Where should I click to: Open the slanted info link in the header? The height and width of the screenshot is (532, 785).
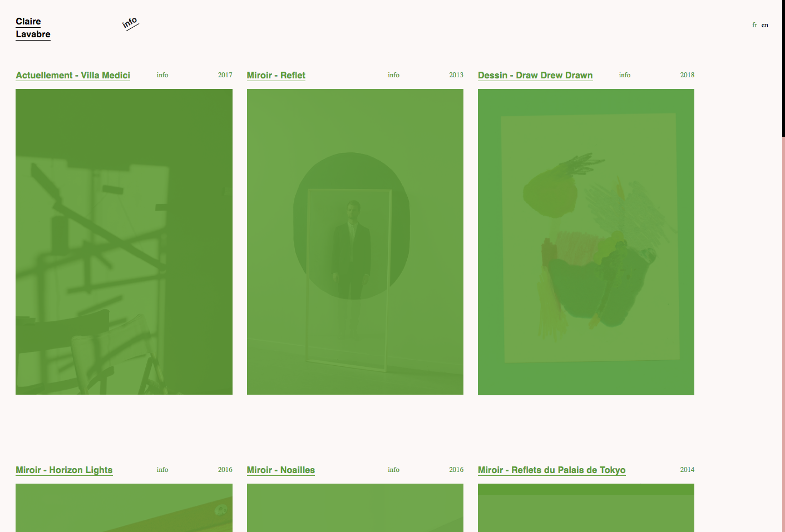(x=130, y=23)
